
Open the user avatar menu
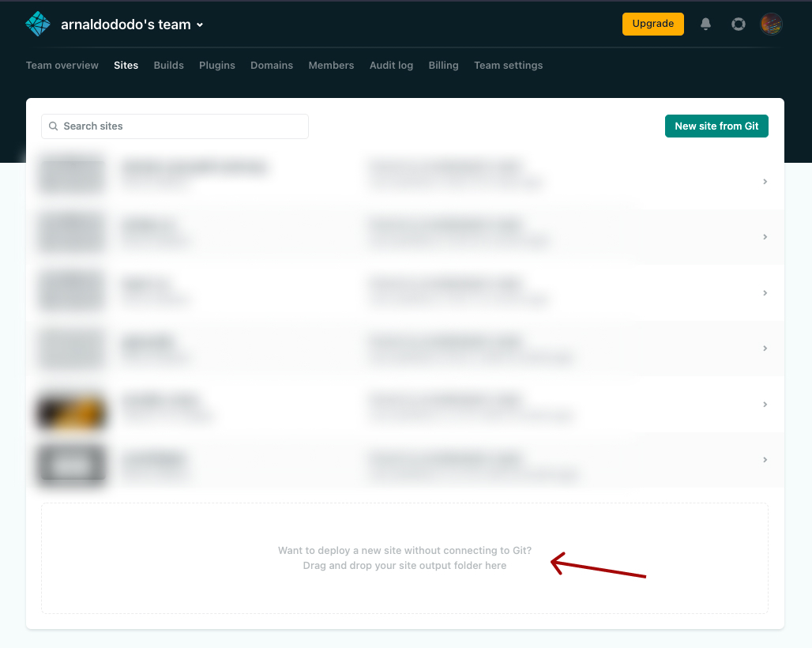771,24
